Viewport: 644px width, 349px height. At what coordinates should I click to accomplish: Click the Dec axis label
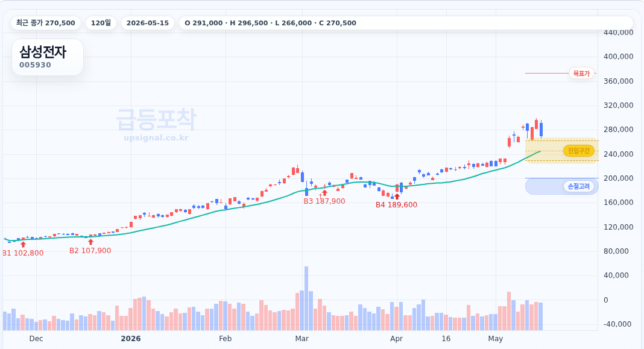pos(36,339)
